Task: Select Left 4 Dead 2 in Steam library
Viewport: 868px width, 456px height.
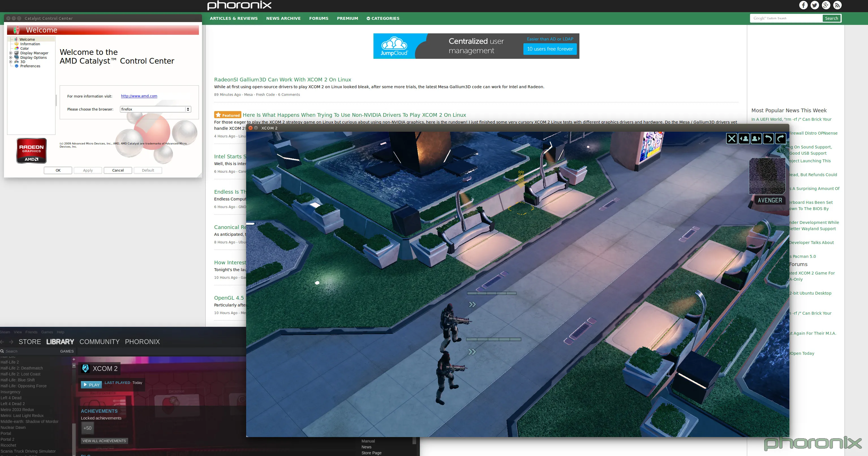Action: click(x=13, y=404)
